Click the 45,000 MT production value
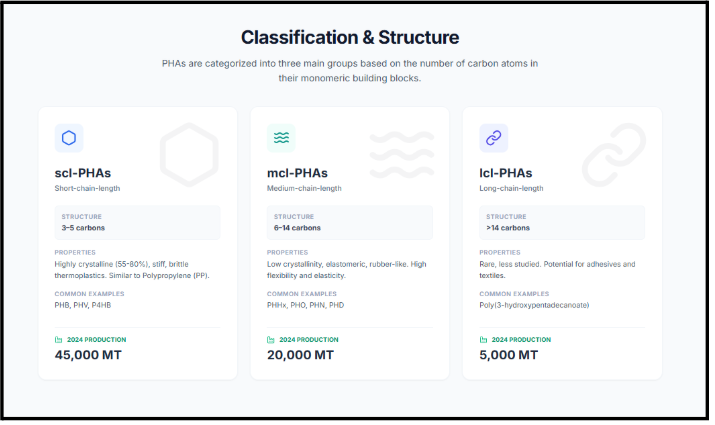The width and height of the screenshot is (715, 425). (91, 355)
